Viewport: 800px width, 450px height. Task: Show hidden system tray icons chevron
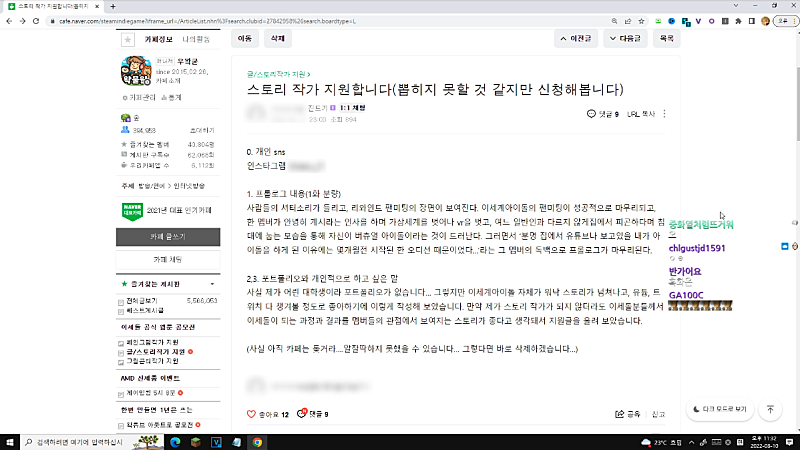pyautogui.click(x=691, y=442)
